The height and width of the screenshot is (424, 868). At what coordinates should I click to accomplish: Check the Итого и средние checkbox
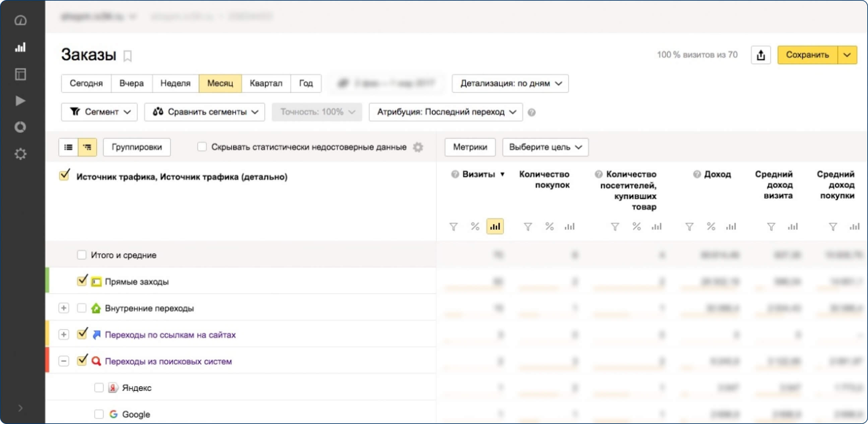(81, 255)
